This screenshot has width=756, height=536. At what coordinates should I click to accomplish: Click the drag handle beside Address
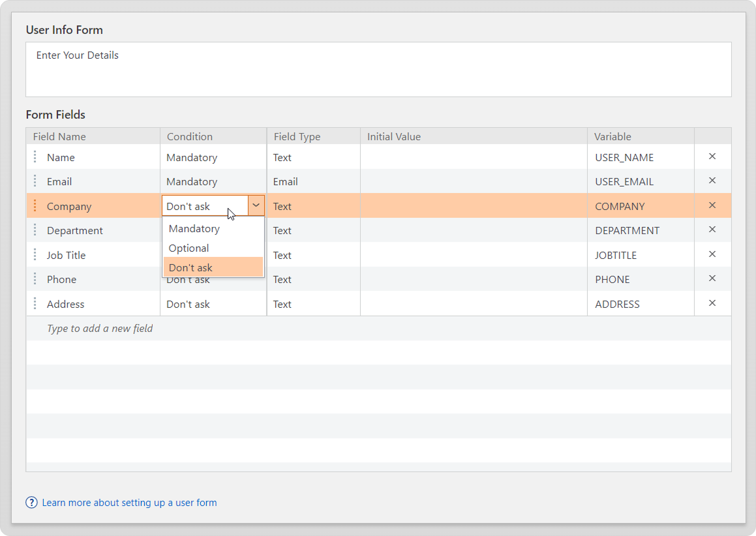click(35, 304)
